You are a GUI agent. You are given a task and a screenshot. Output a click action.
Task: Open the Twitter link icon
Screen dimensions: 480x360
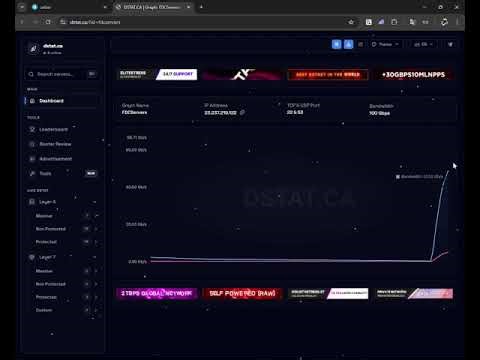pos(450,44)
